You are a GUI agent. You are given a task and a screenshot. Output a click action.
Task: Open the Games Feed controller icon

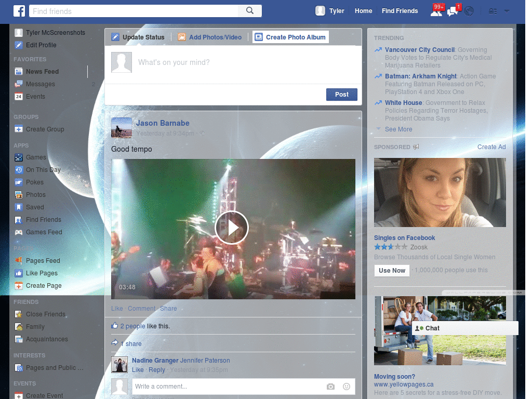point(19,232)
